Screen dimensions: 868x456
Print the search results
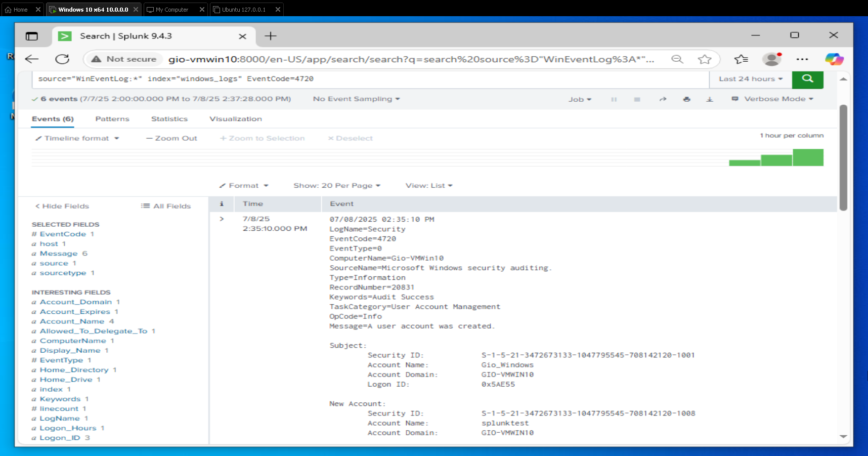(x=686, y=99)
